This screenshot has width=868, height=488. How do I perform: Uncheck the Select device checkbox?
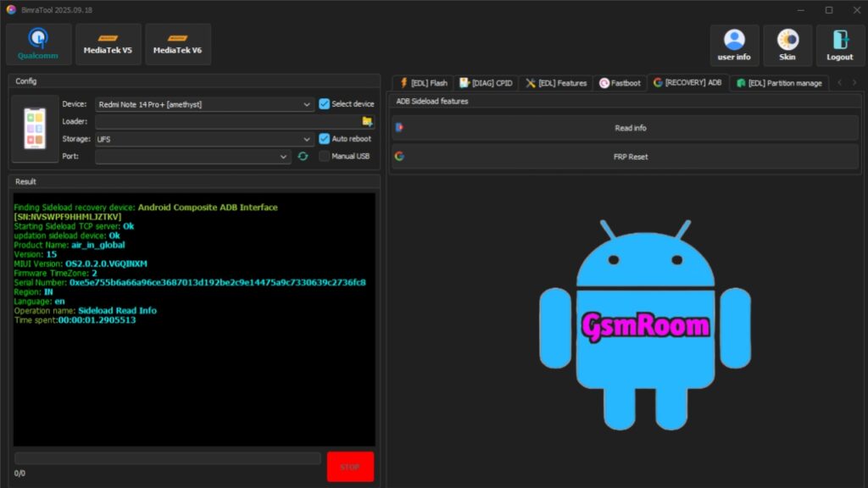325,104
